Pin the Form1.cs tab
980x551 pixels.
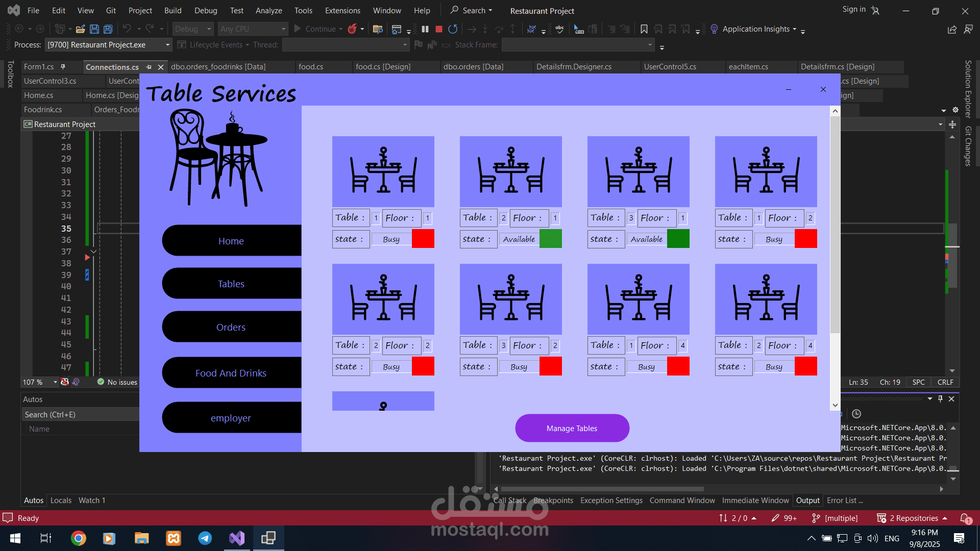[x=63, y=67]
